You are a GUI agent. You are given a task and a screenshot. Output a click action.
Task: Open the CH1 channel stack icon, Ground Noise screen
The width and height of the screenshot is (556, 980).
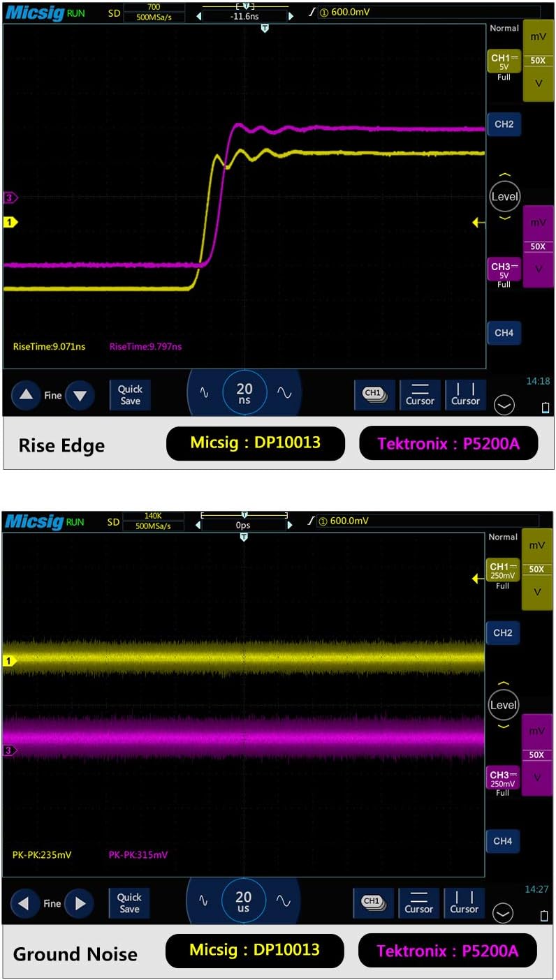coord(374,903)
